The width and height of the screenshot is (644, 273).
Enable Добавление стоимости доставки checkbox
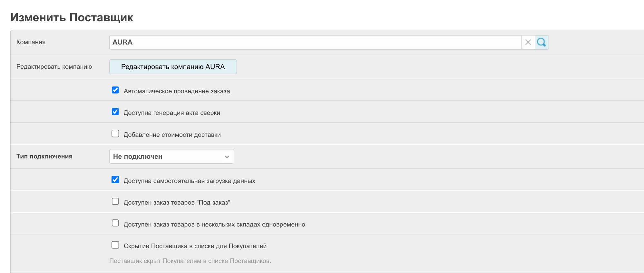tap(115, 134)
